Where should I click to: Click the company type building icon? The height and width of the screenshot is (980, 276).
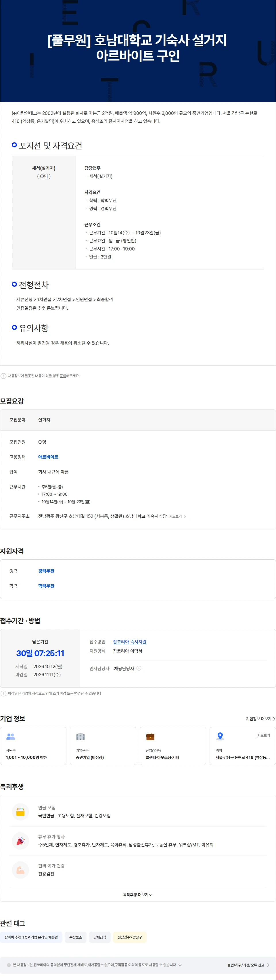coord(80,736)
